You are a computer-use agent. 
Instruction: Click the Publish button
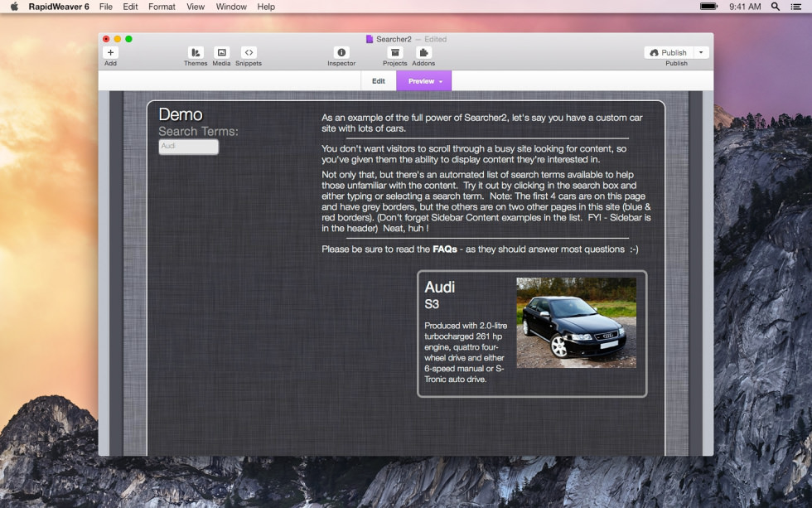[x=669, y=52]
